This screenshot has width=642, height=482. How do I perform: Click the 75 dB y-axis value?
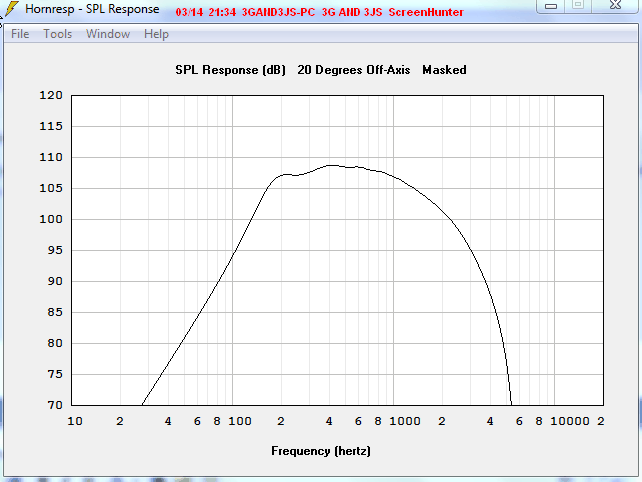tap(55, 374)
